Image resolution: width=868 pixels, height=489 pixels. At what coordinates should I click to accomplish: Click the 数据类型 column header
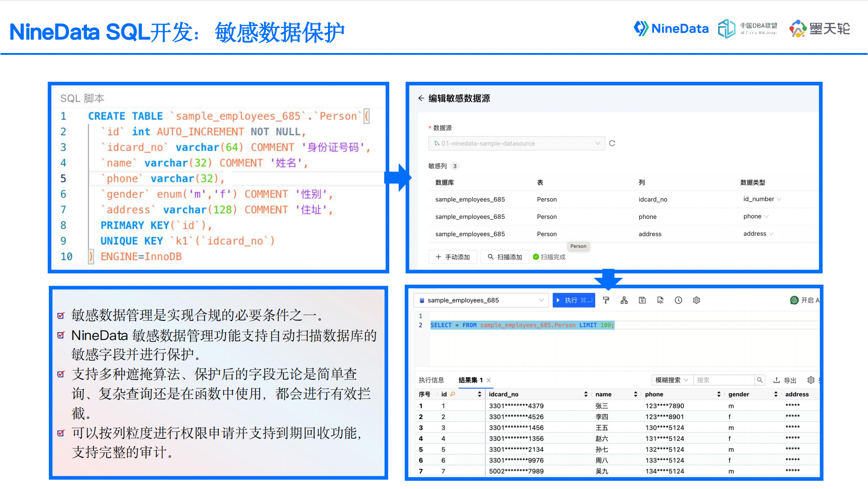click(752, 182)
